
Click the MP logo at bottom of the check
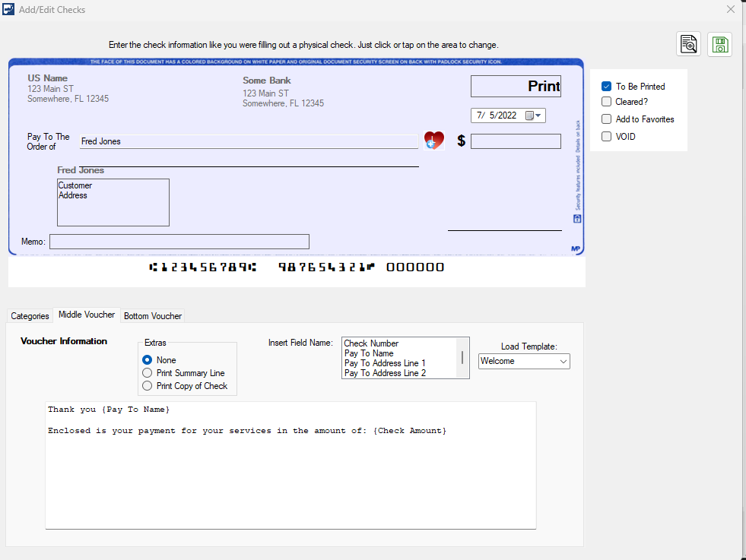point(574,248)
